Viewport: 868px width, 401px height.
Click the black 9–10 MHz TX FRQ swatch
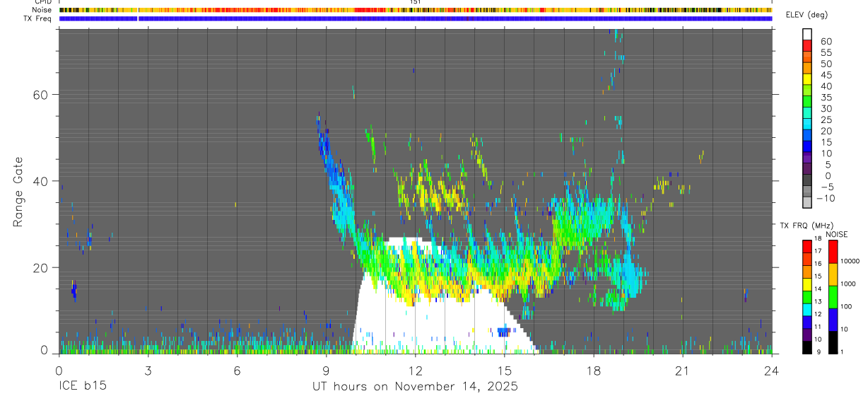(x=807, y=347)
